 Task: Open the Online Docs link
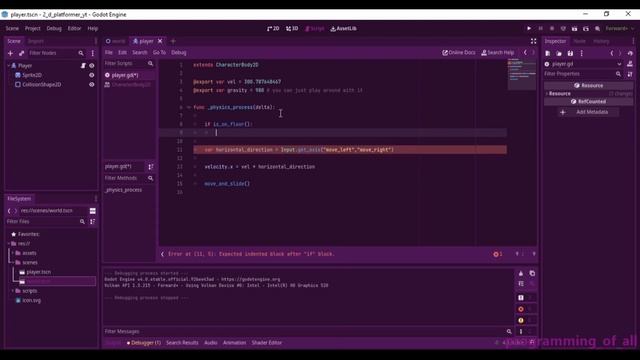(x=459, y=53)
